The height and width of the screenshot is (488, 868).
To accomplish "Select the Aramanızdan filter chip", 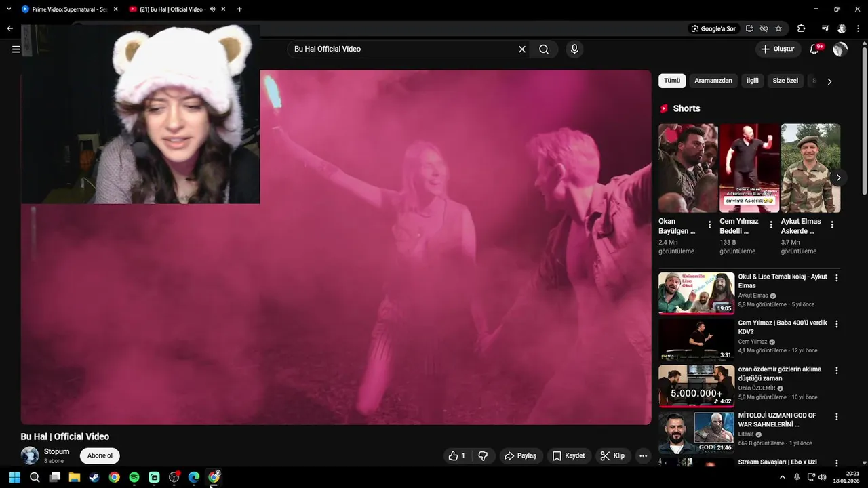I will pos(713,81).
